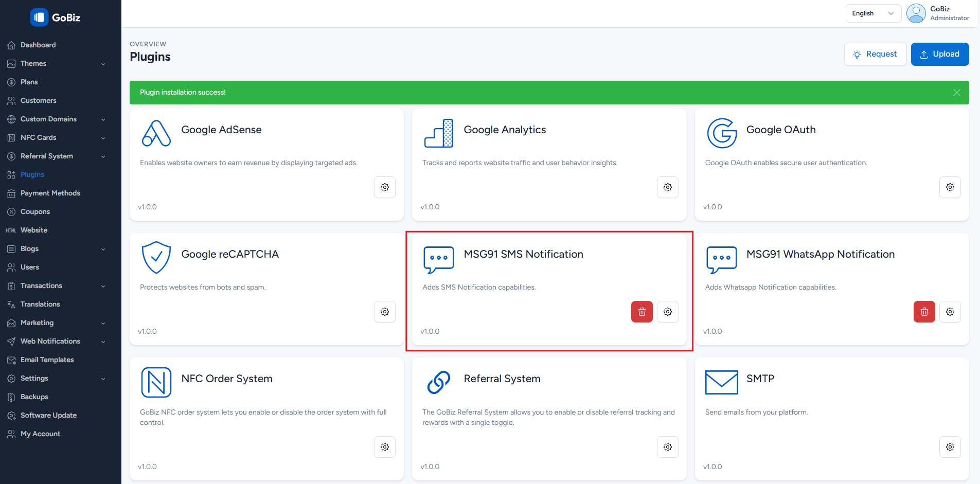Click the SMTP envelope icon
Screen dimensions: 980x484
click(722, 382)
